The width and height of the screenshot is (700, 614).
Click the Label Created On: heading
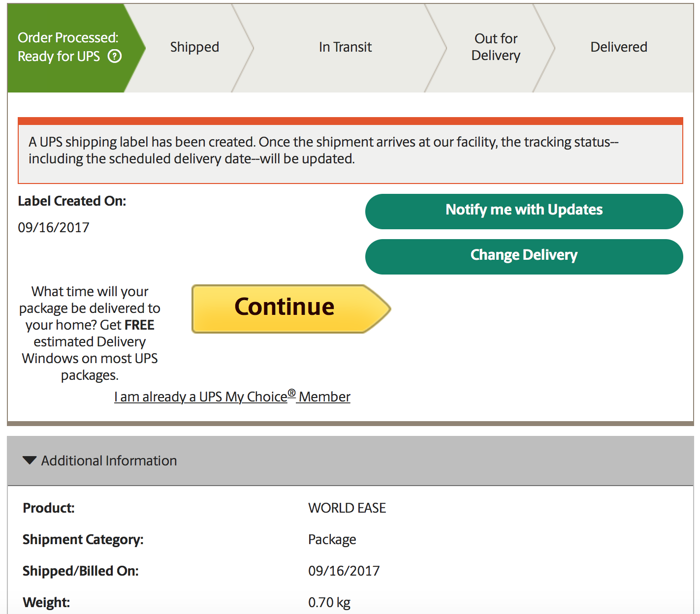coord(72,201)
